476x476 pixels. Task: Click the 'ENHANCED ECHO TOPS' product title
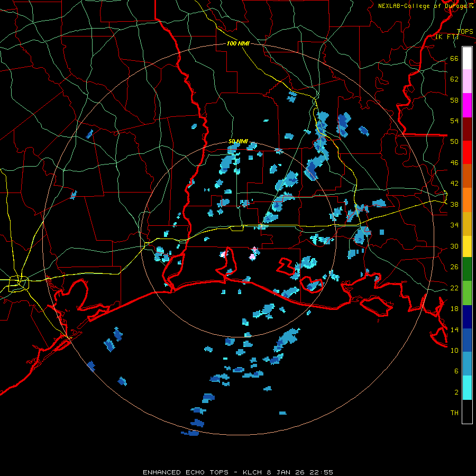186,472
